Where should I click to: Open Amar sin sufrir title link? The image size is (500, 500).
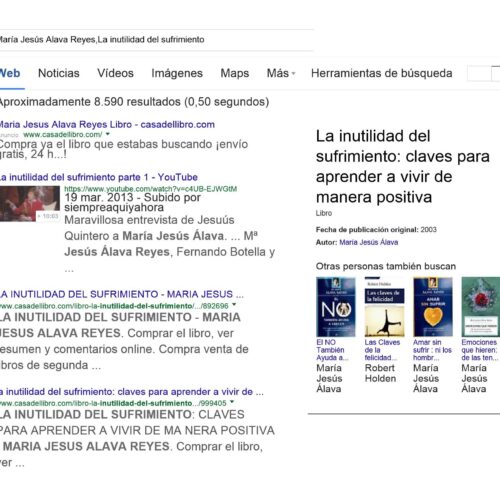pyautogui.click(x=432, y=350)
